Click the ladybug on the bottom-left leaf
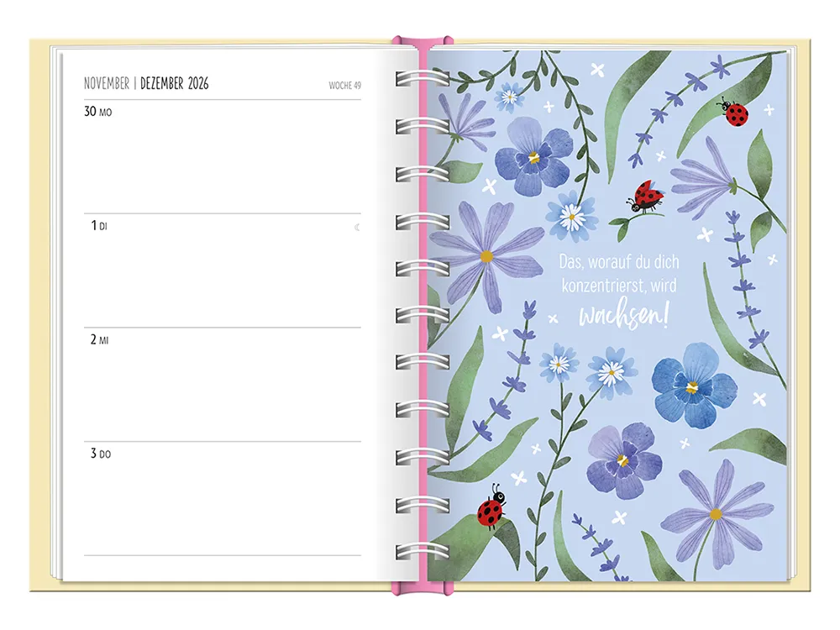Image resolution: width=840 pixels, height=630 pixels. [491, 509]
